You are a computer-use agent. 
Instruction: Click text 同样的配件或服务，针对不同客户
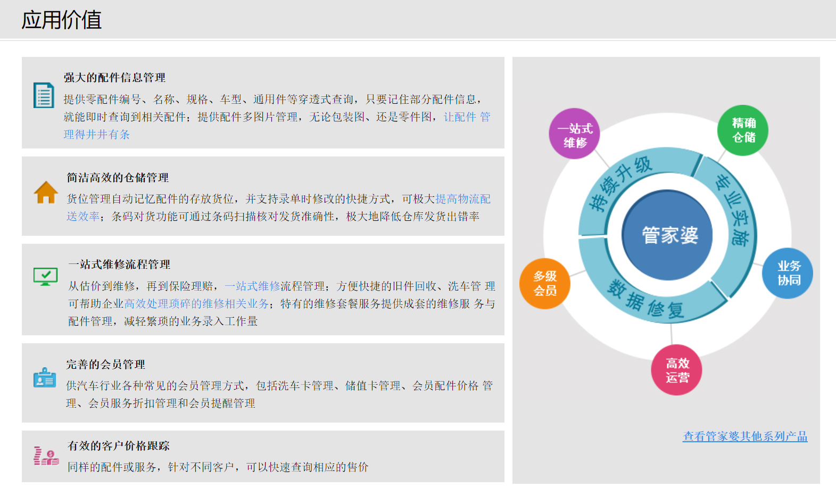tap(151, 467)
